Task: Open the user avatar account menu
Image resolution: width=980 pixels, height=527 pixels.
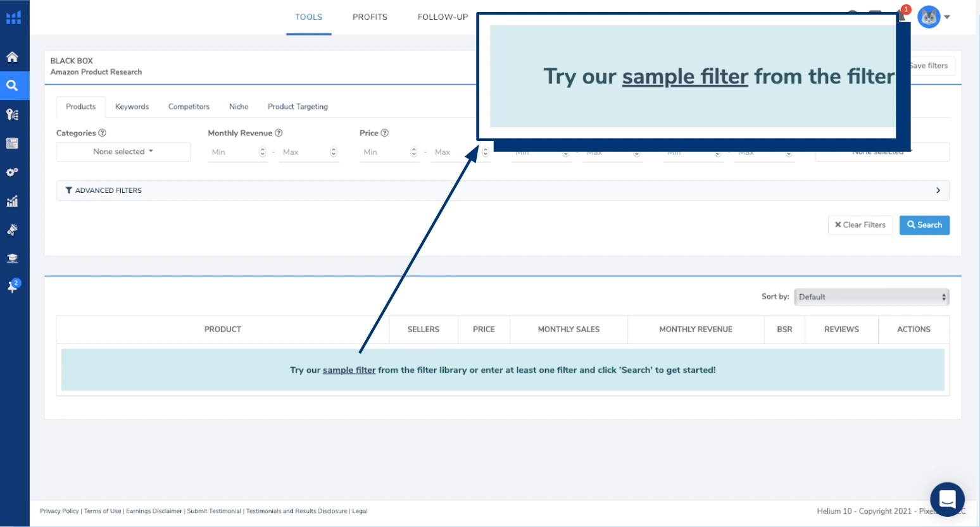Action: click(x=933, y=17)
